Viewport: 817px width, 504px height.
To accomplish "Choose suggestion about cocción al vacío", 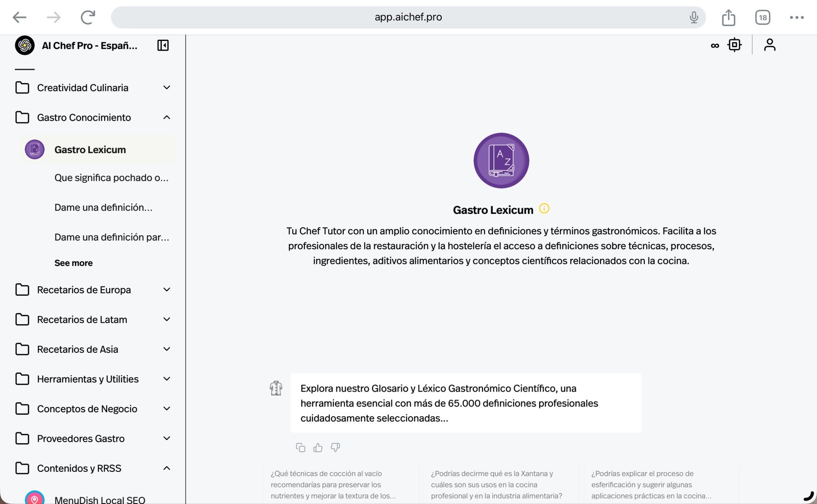I will click(341, 485).
